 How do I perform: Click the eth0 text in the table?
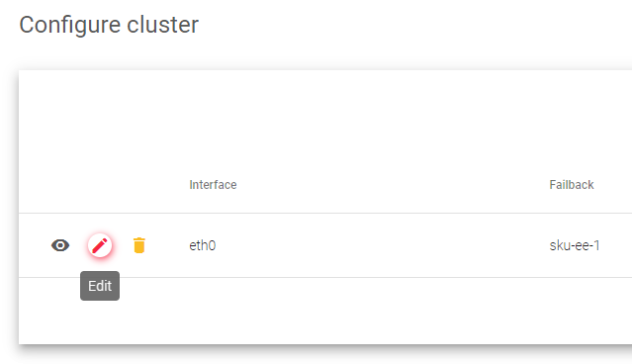pos(203,245)
